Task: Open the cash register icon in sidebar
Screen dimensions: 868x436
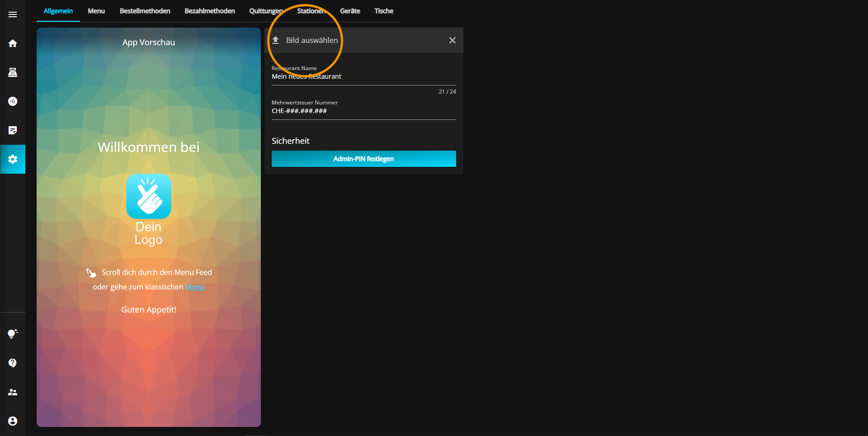Action: point(13,72)
